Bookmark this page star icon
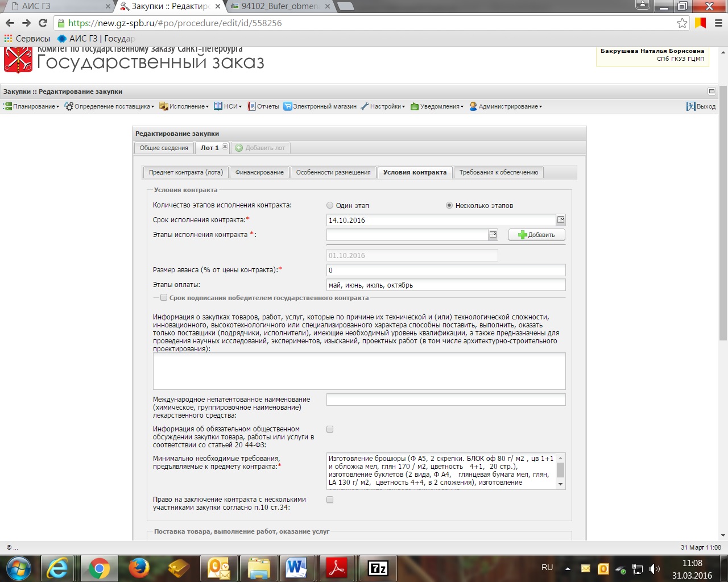The image size is (728, 582). [x=682, y=23]
